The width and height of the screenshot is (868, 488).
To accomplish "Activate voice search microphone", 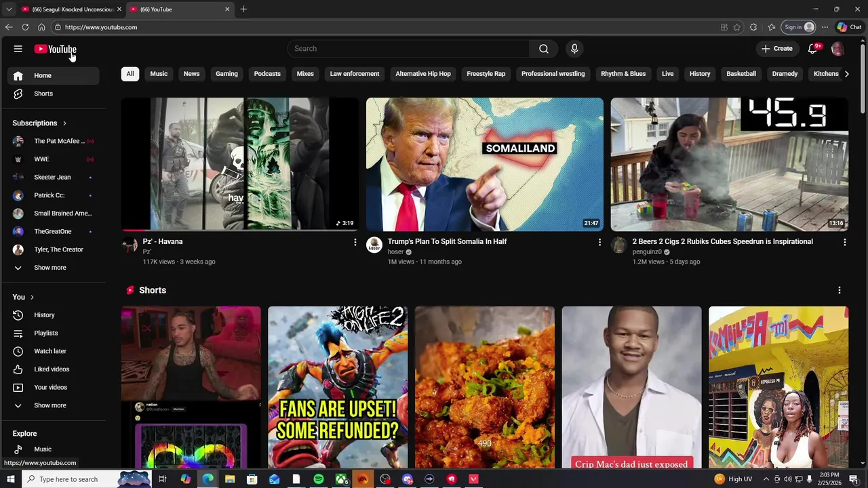I will [x=574, y=49].
